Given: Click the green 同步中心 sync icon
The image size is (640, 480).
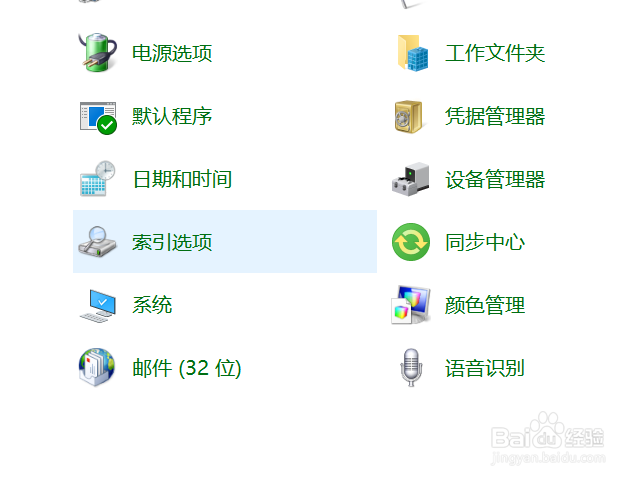Looking at the screenshot, I should (411, 242).
